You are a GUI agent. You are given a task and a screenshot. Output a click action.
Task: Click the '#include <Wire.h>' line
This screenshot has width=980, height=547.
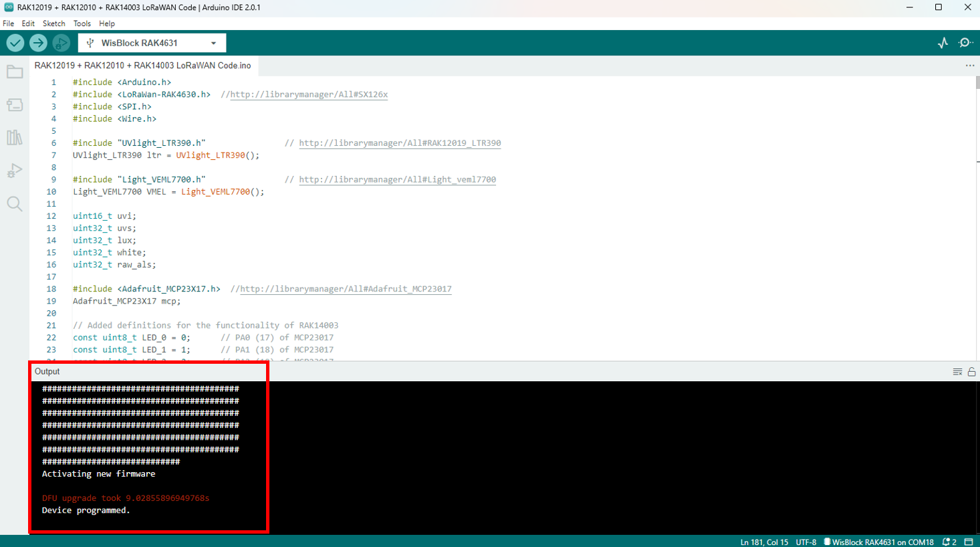click(114, 118)
